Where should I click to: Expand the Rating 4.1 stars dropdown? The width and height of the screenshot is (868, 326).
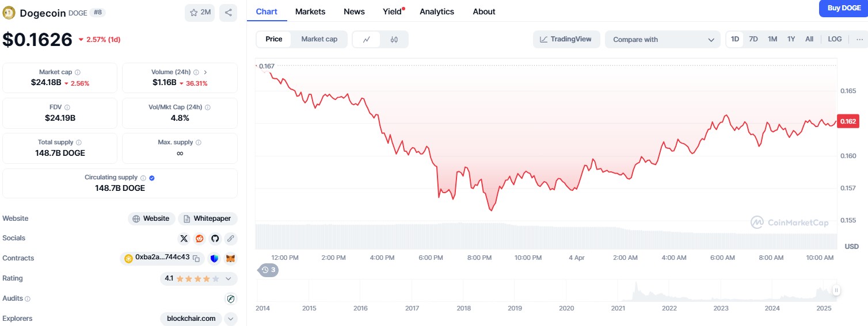pyautogui.click(x=229, y=279)
